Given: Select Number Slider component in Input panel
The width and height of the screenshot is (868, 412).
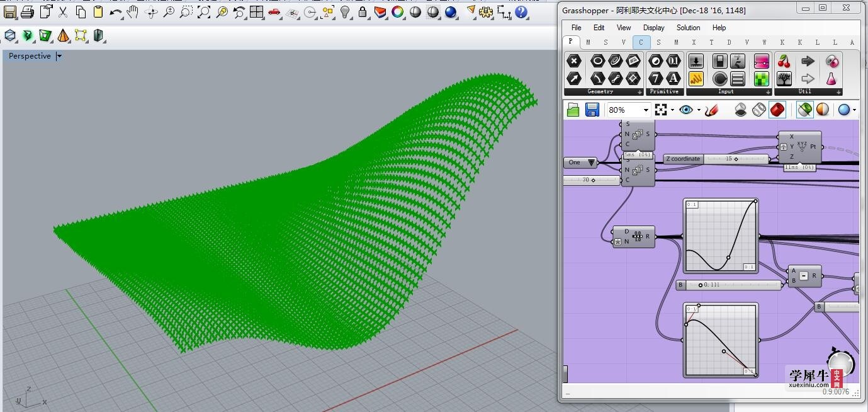Looking at the screenshot, I should (x=696, y=61).
